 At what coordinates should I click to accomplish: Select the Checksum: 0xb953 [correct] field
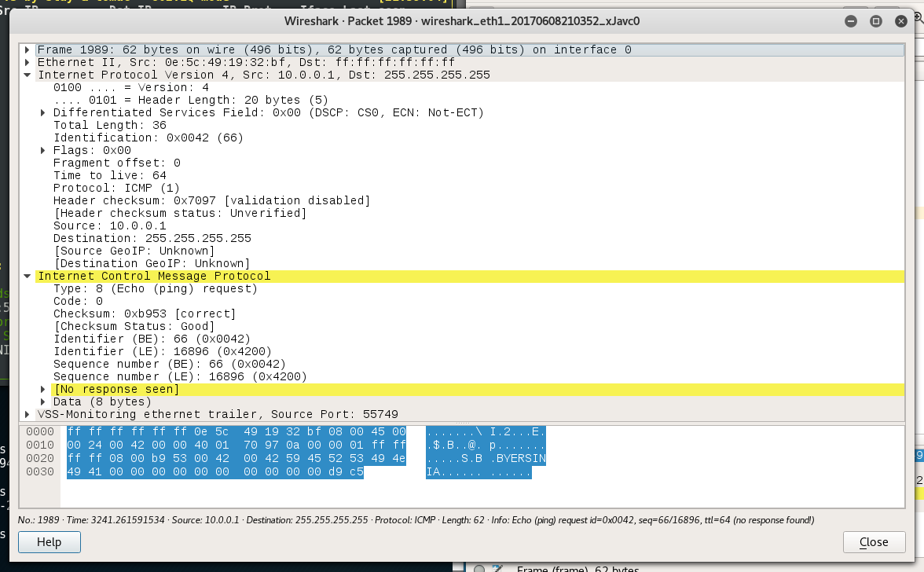coord(145,314)
